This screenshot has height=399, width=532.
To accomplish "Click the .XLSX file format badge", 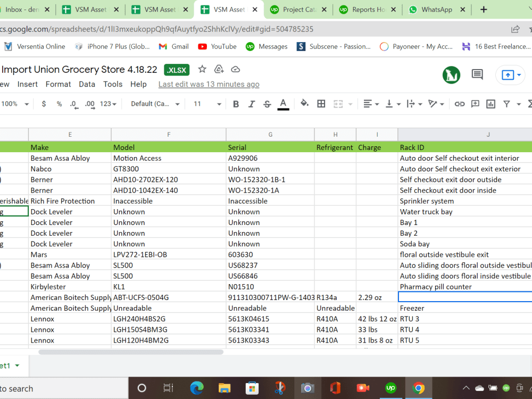I will point(177,70).
